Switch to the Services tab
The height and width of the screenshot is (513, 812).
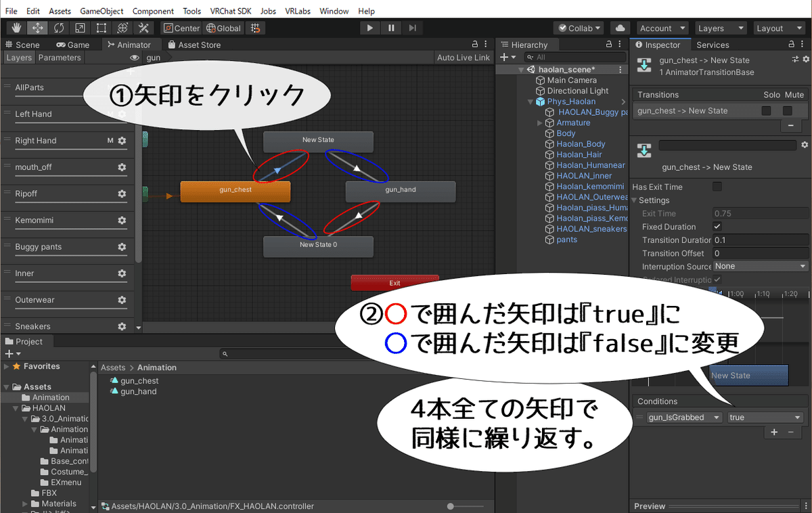tap(713, 45)
